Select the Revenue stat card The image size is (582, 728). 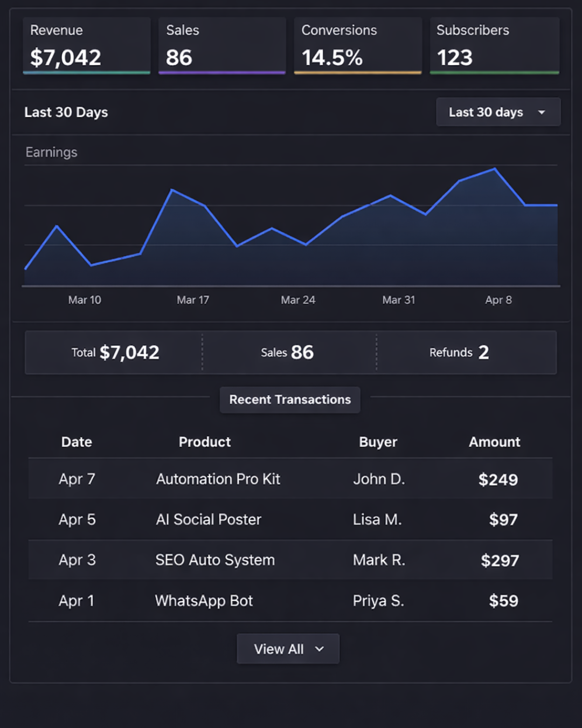[x=86, y=46]
